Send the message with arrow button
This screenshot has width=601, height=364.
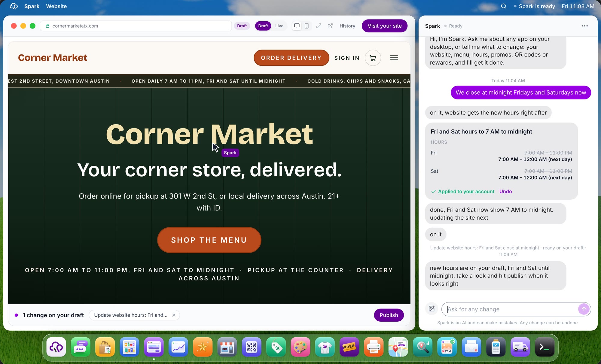[584, 309]
